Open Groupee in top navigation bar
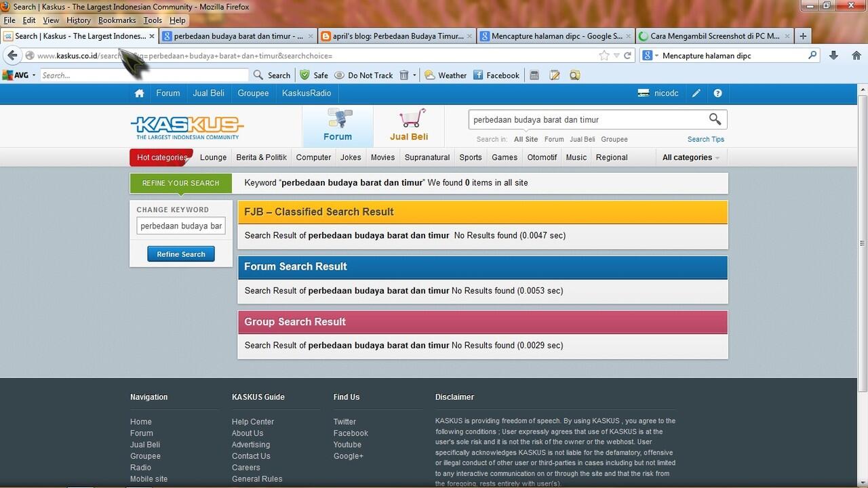868x488 pixels. tap(253, 94)
